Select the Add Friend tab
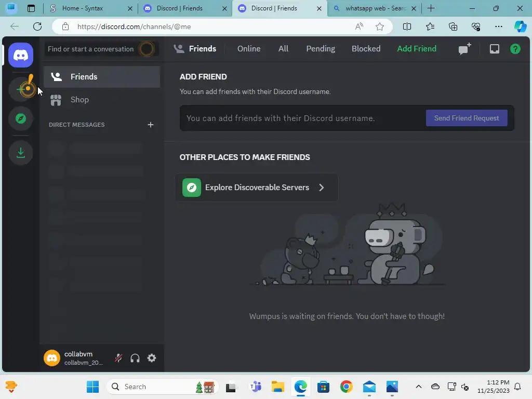Image resolution: width=532 pixels, height=399 pixels. (417, 49)
